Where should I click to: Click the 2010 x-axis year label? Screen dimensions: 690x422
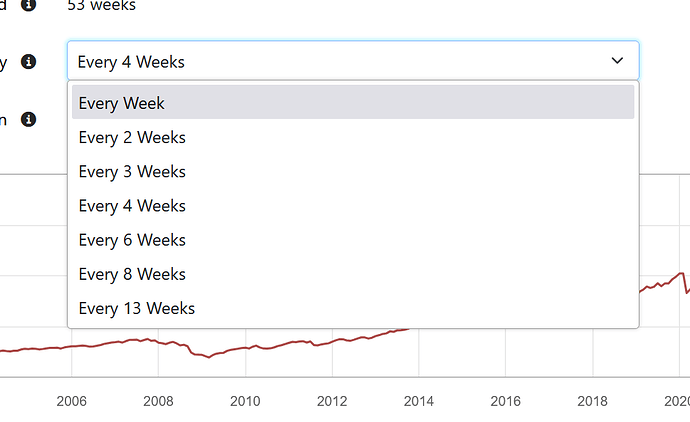[245, 401]
